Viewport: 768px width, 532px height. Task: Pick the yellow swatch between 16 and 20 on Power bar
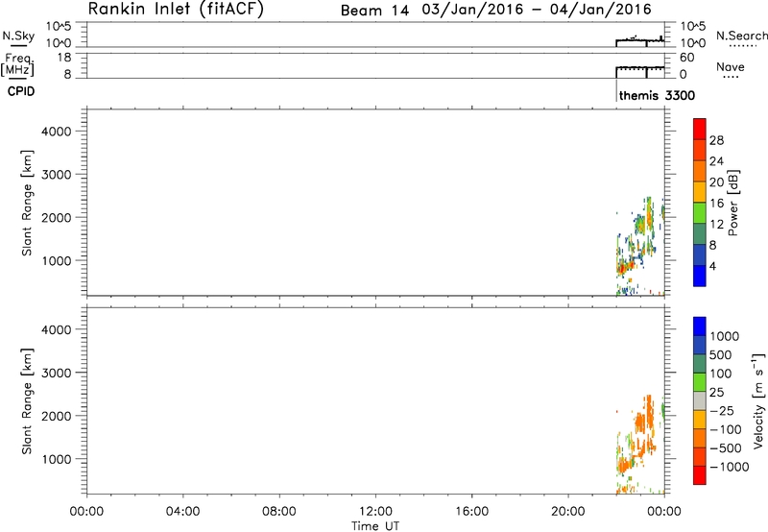[x=700, y=192]
